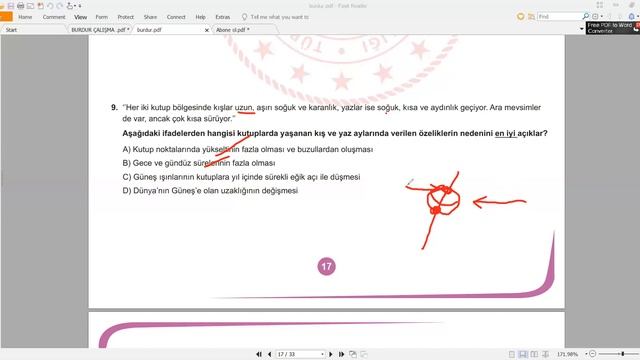Click the folder icon beside Find box

(531, 17)
